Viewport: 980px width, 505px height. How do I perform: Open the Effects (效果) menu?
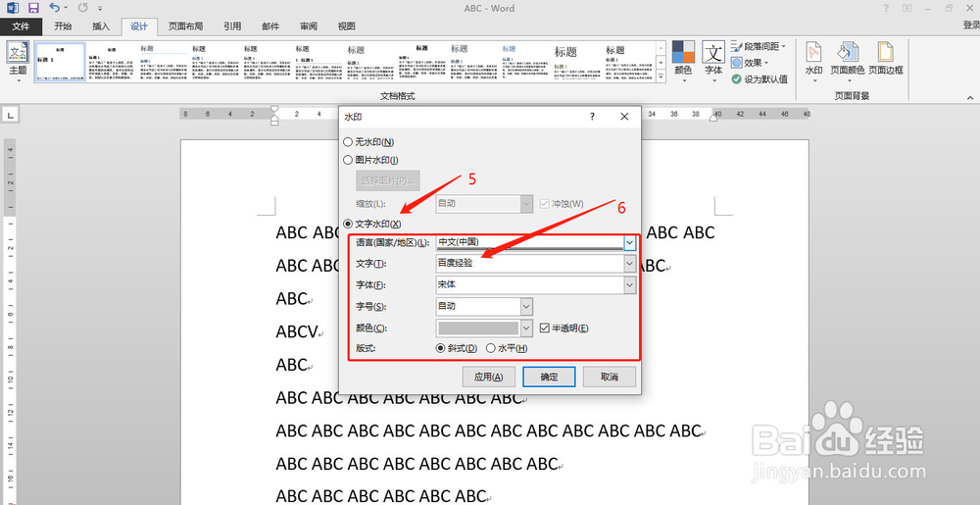[x=750, y=63]
